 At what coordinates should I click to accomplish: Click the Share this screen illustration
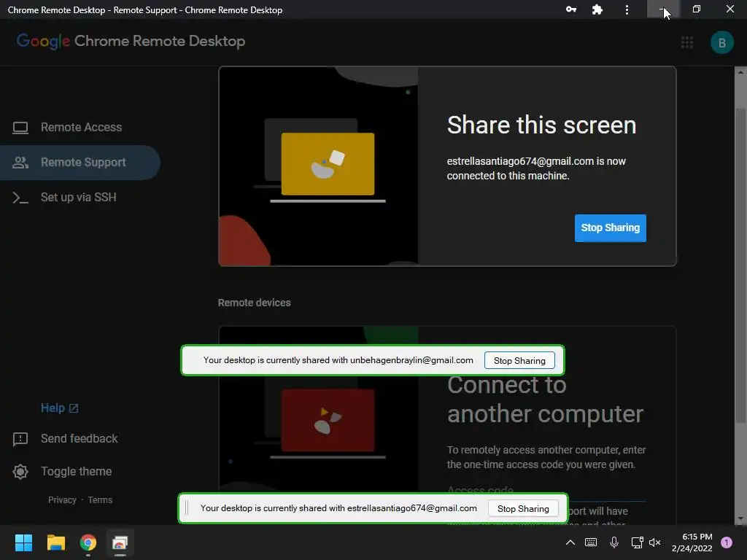coord(318,166)
